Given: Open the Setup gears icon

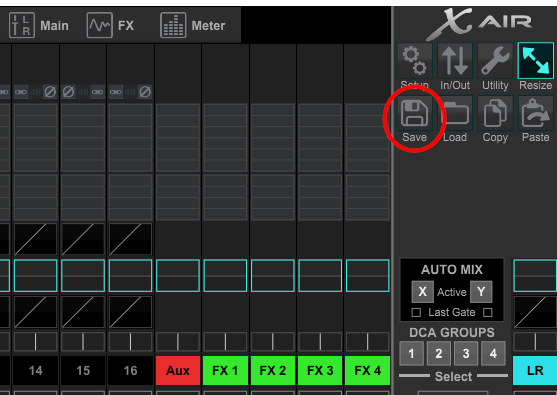Looking at the screenshot, I should click(415, 61).
